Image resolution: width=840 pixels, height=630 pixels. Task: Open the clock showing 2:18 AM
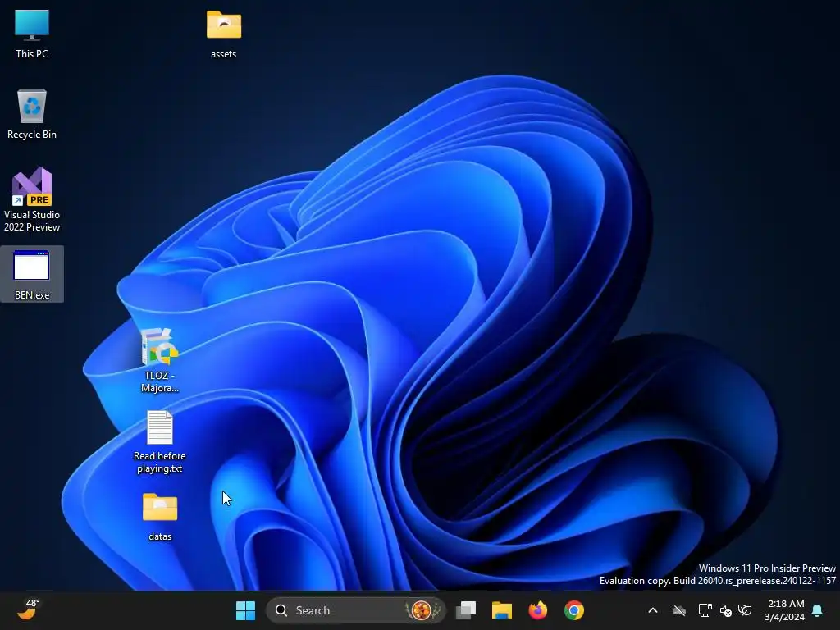tap(785, 610)
